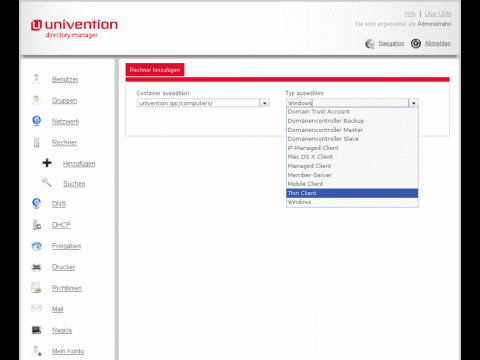Image resolution: width=480 pixels, height=360 pixels.
Task: Click the Nagios monitor icon
Action: coord(36,330)
